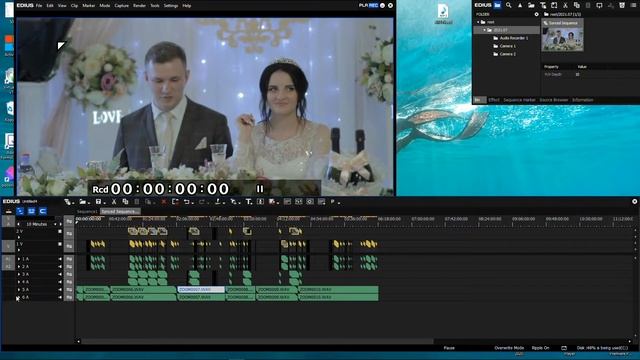640x360 pixels.
Task: Click the ripple delete icon in timeline toolbar
Action: tap(175, 202)
